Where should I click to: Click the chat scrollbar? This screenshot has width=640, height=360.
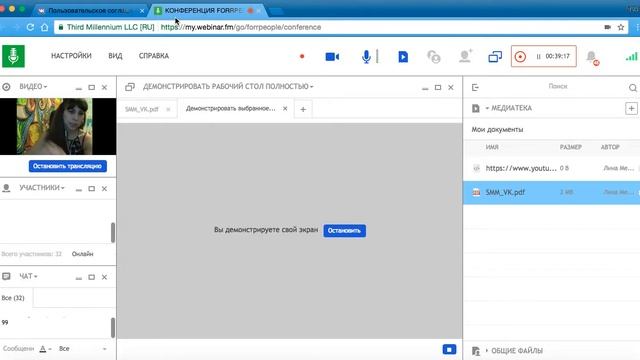pos(113,328)
